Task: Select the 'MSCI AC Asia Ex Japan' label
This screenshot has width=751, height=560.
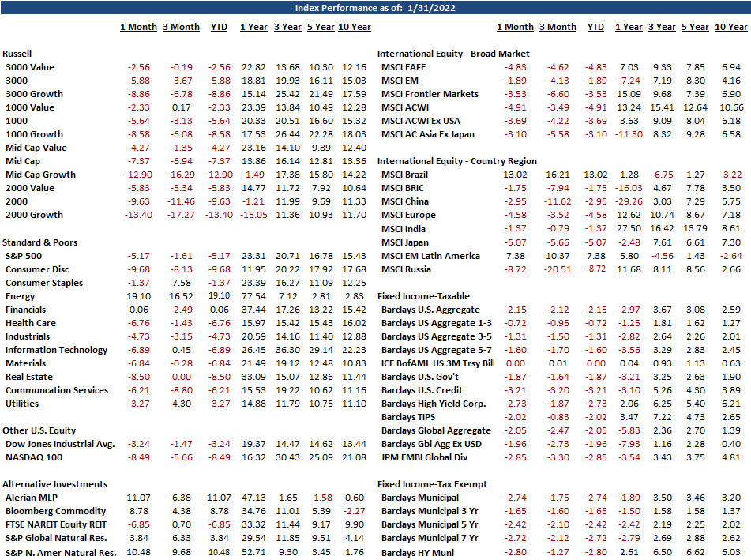Action: tap(428, 134)
